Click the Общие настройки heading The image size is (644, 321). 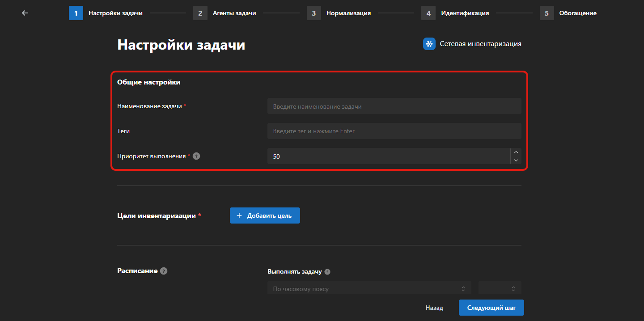pyautogui.click(x=149, y=82)
